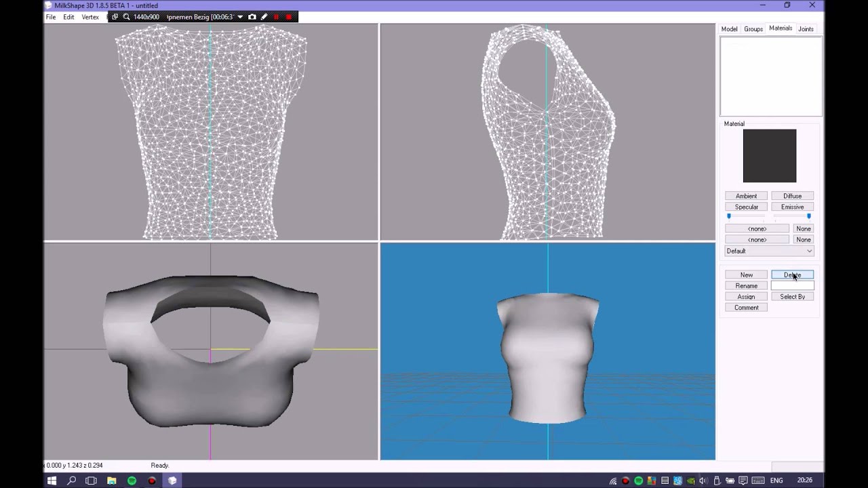Click the Ambient color button
This screenshot has width=868, height=488.
(746, 196)
